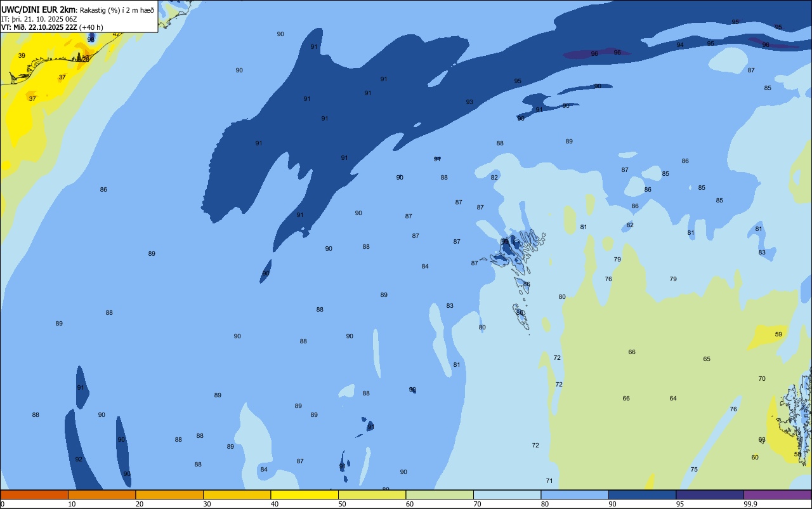Select the 30–40 amber legend segment
Viewport: 812px width, 509px height.
click(x=237, y=494)
